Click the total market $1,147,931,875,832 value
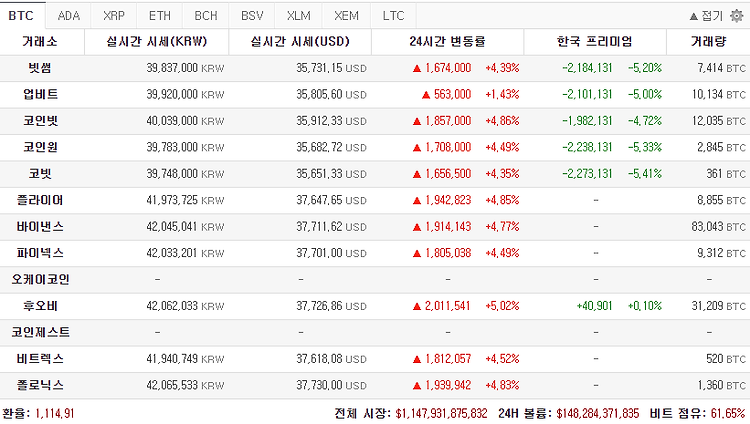Viewport: 750px width, 424px height. pyautogui.click(x=441, y=413)
